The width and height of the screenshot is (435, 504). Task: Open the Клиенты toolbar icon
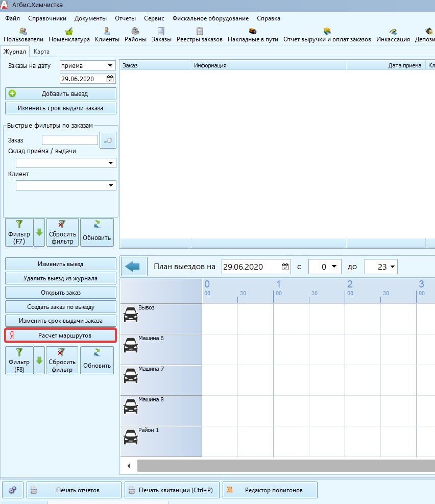click(107, 35)
